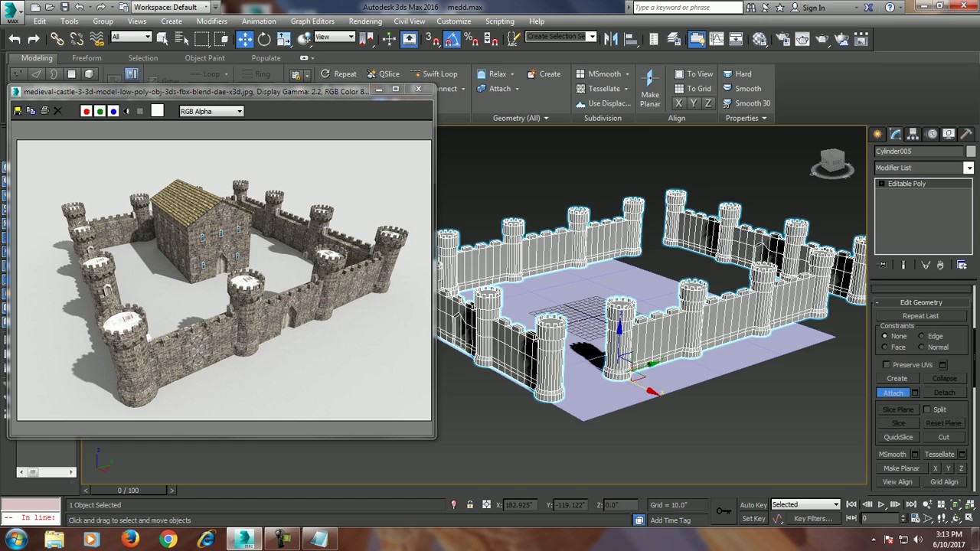980x551 pixels.
Task: Open the Material Editor checkered sphere icon
Action: click(x=759, y=39)
